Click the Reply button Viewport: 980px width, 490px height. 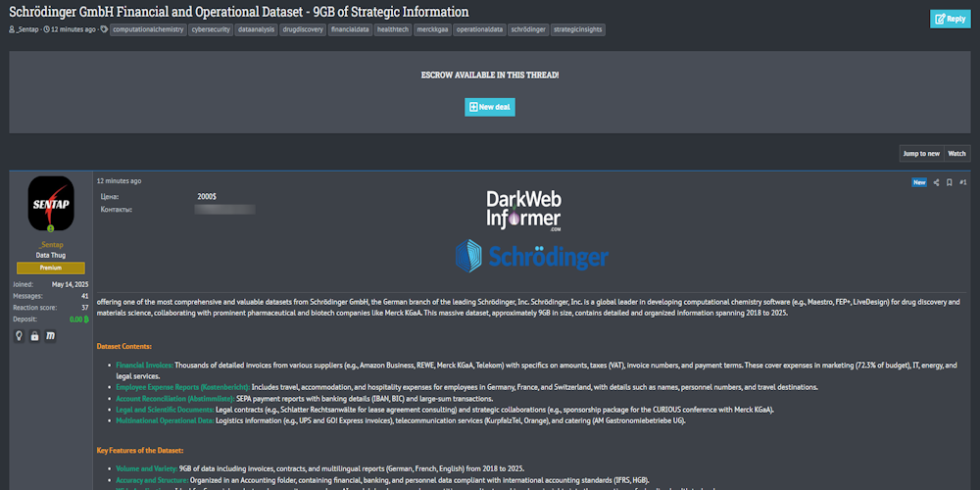click(x=950, y=19)
